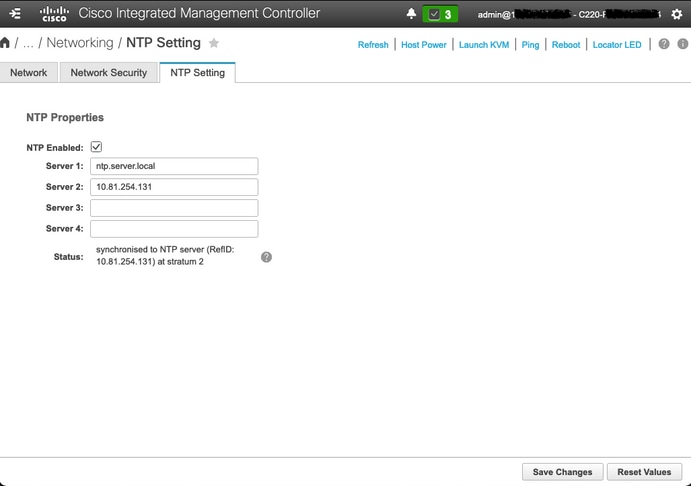
Task: Click the Cisco logo
Action: [x=54, y=14]
